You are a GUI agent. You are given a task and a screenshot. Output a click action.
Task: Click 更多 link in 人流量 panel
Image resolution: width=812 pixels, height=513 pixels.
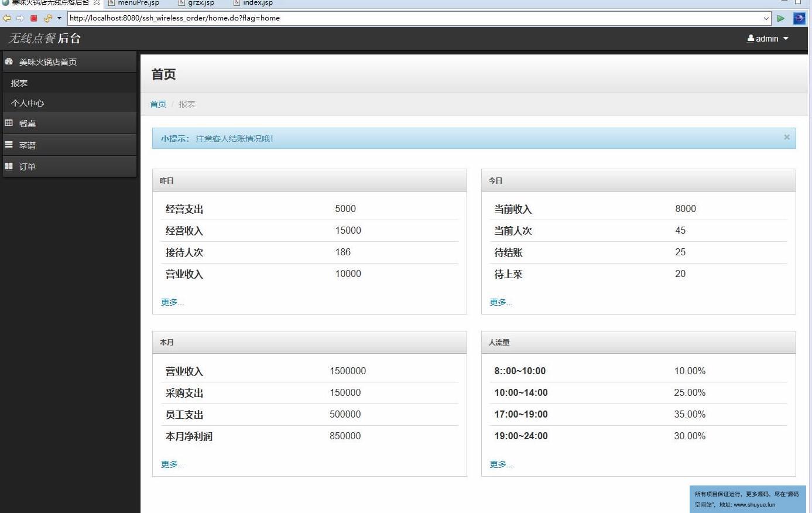coord(501,464)
